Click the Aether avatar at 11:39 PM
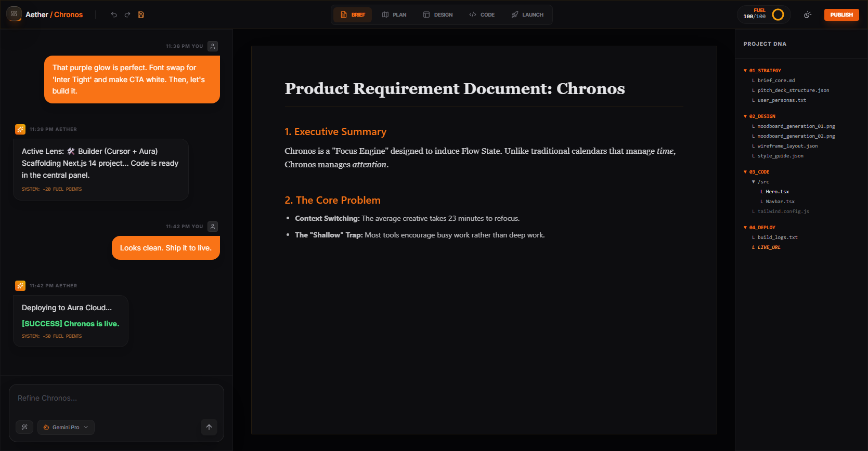The width and height of the screenshot is (868, 451). tap(20, 129)
